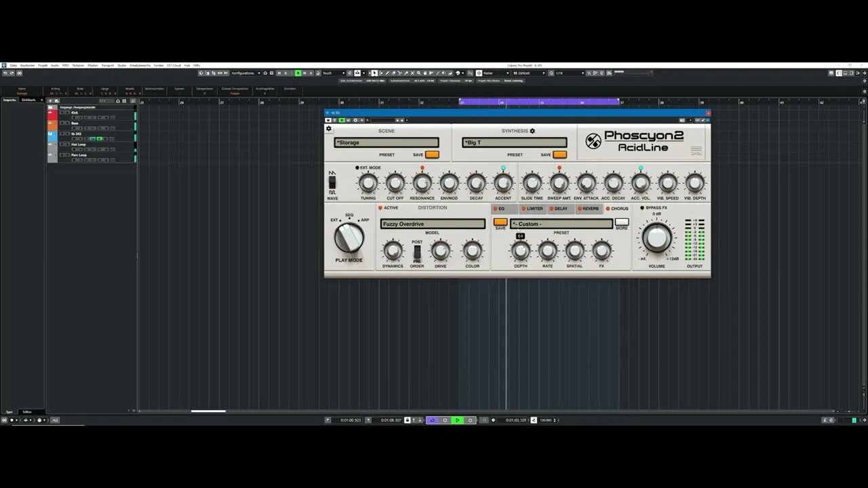868x488 pixels.
Task: Open the Projekt menu
Action: click(x=43, y=65)
